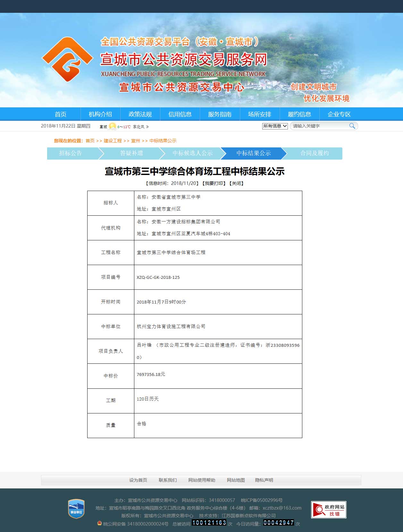Open the 所有信息 search category dropdown

click(275, 126)
